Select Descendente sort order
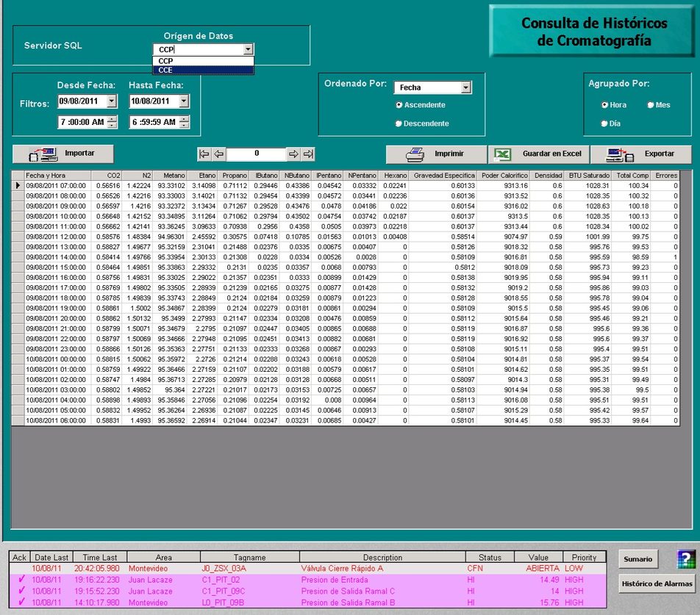700x615 pixels. click(x=399, y=123)
